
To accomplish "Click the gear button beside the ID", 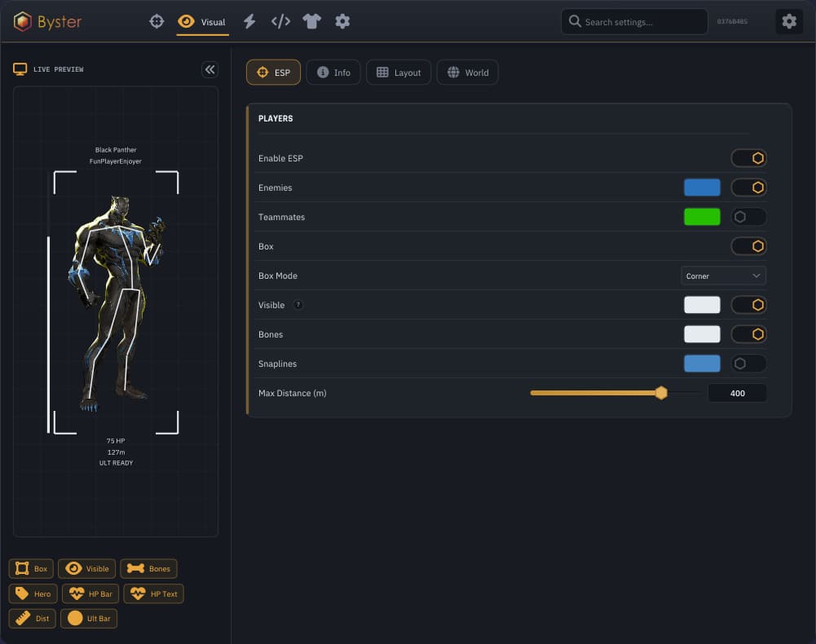I will point(789,21).
